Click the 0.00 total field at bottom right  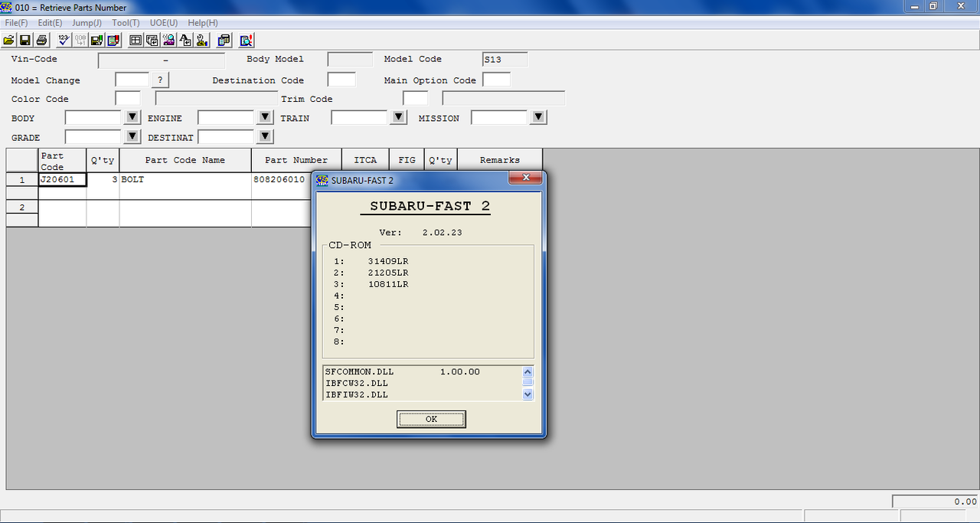tap(935, 502)
